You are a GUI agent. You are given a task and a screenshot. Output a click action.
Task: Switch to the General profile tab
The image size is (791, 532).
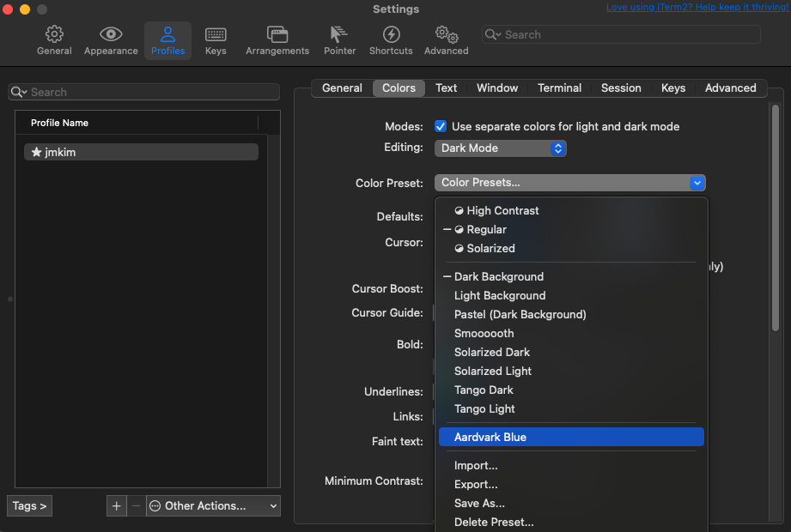[x=342, y=88]
